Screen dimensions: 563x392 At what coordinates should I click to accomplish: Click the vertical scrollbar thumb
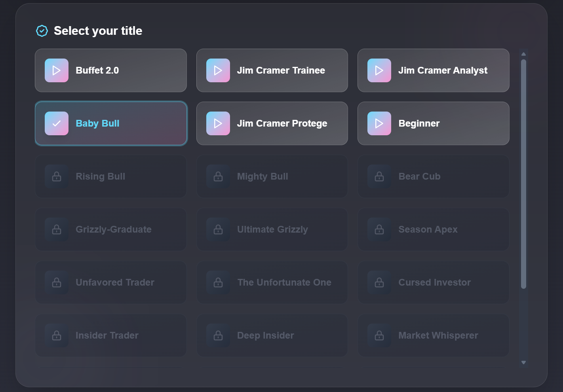(x=523, y=174)
